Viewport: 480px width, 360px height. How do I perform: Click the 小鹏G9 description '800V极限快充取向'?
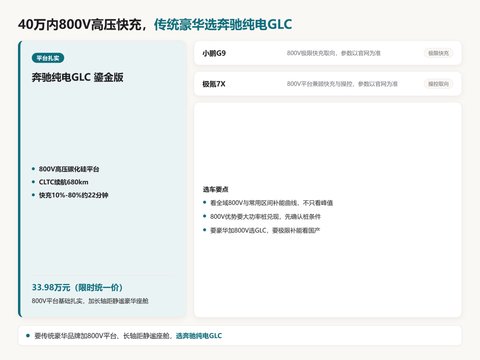click(x=312, y=53)
